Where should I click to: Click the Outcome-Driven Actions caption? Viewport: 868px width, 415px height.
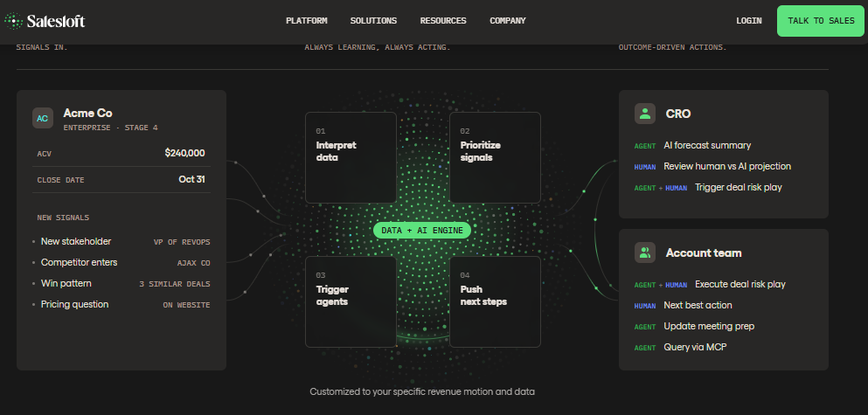[x=672, y=48]
